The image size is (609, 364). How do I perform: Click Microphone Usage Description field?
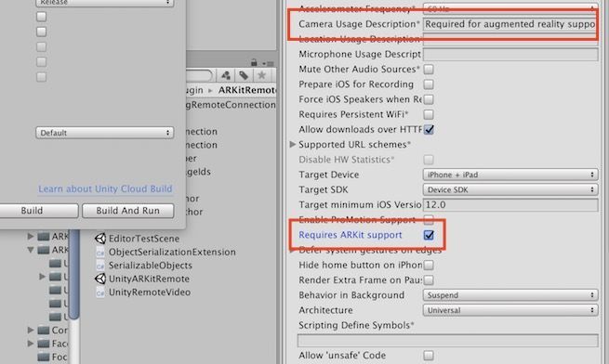tap(510, 55)
